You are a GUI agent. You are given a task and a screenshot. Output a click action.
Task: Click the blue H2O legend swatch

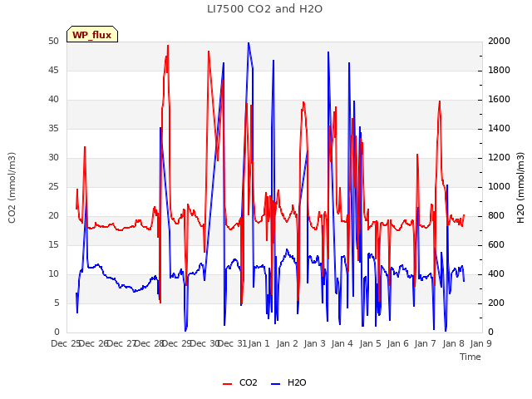pos(275,384)
